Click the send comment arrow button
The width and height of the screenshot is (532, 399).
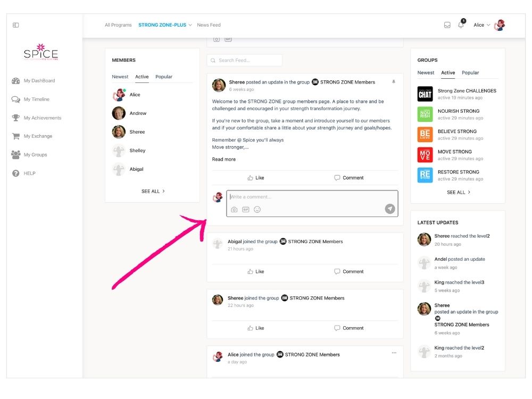390,209
